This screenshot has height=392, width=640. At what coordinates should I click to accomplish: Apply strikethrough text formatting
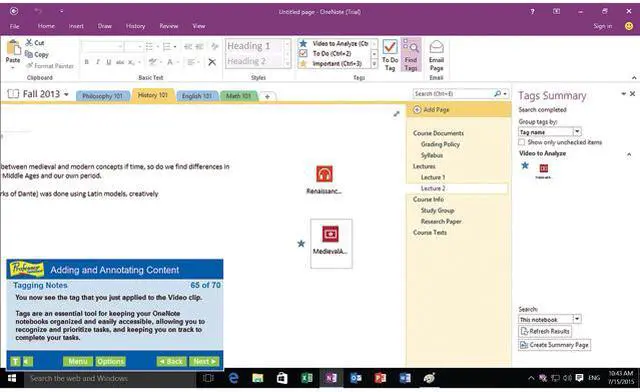(x=120, y=62)
